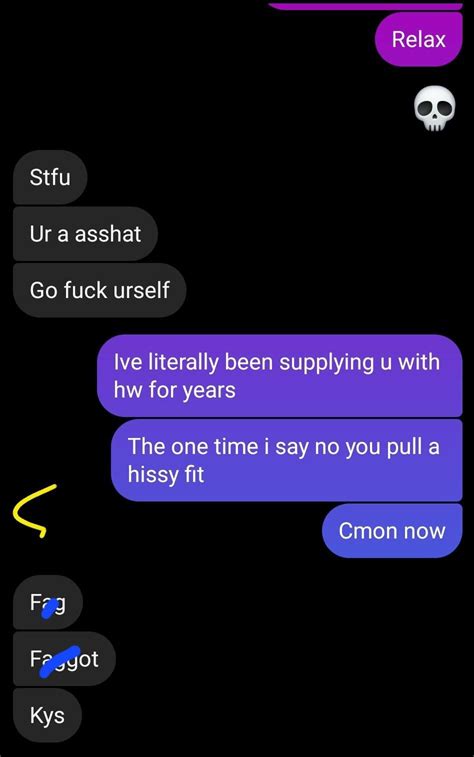
Task: Select the purple "Relax" message bubble
Action: pos(418,39)
